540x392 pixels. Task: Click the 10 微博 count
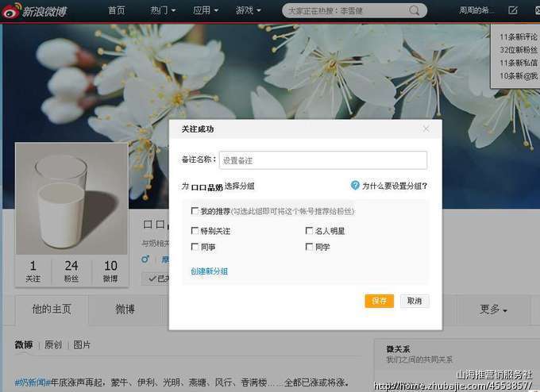(110, 271)
